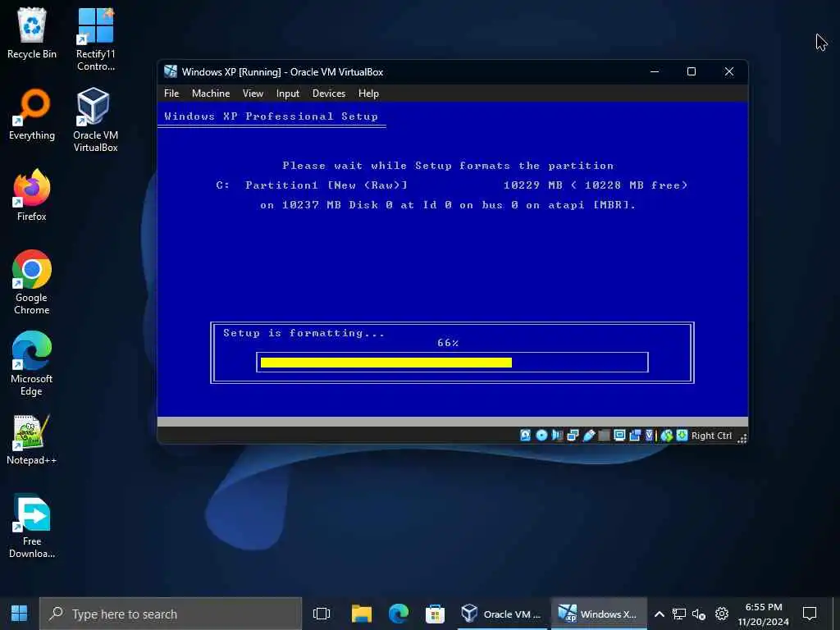Image resolution: width=840 pixels, height=630 pixels.
Task: Select the Microsoft Edge desktop shortcut
Action: 32,363
